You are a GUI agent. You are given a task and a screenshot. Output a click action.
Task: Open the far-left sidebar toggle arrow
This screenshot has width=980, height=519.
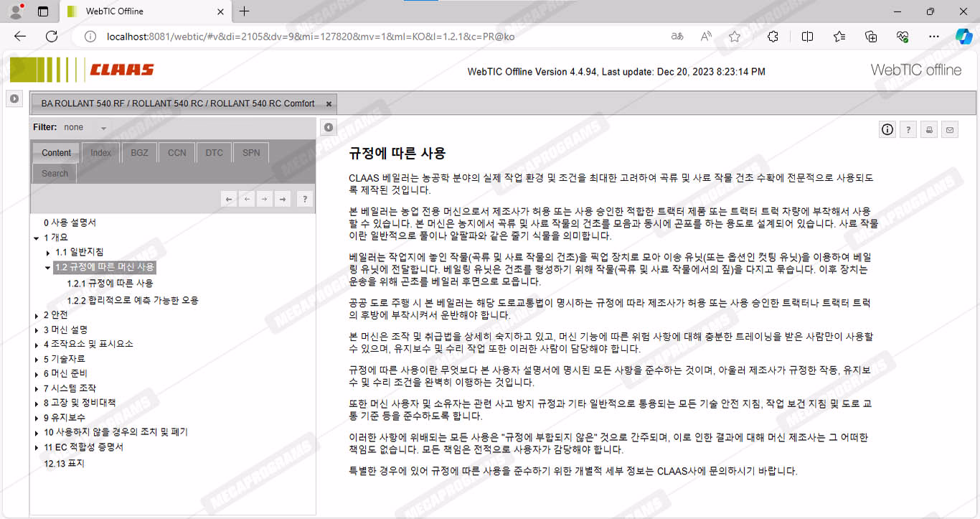[14, 99]
